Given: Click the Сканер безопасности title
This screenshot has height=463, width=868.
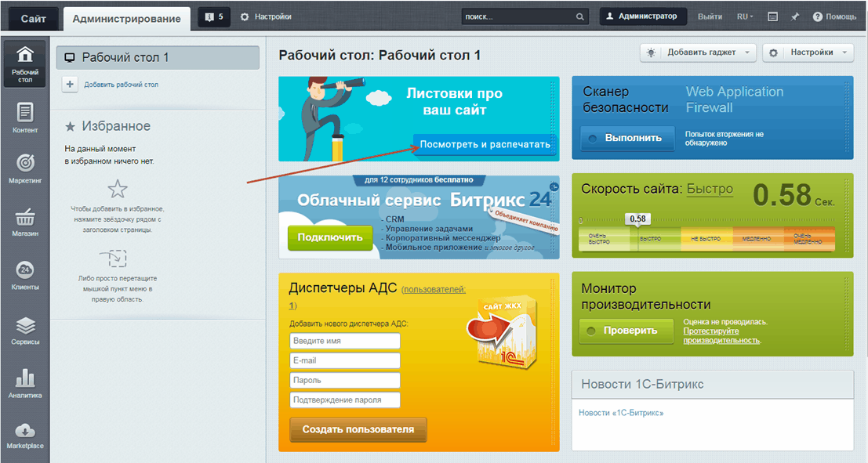Looking at the screenshot, I should 626,99.
